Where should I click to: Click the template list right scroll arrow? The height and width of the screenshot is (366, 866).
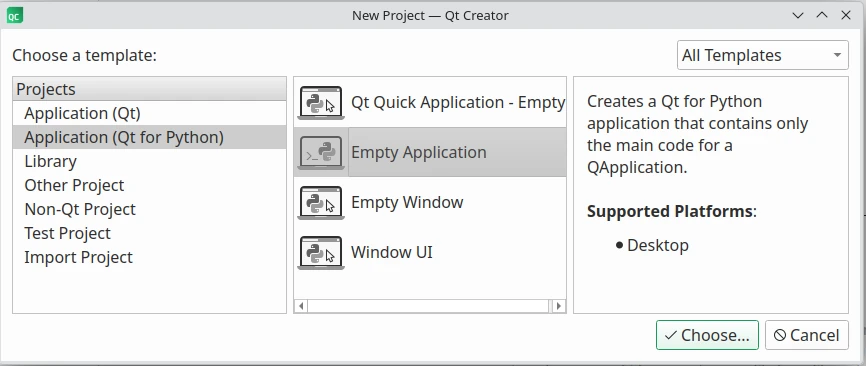[558, 306]
